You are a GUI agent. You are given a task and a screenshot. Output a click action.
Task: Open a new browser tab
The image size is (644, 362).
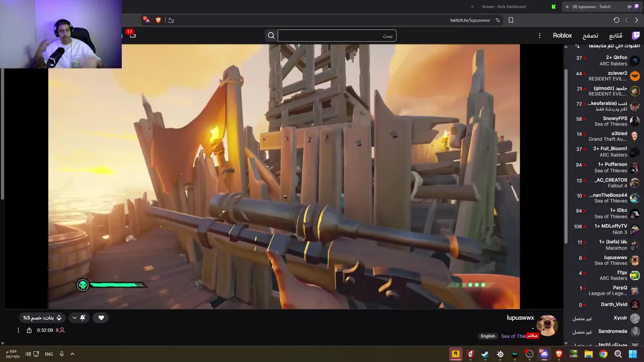point(472,7)
